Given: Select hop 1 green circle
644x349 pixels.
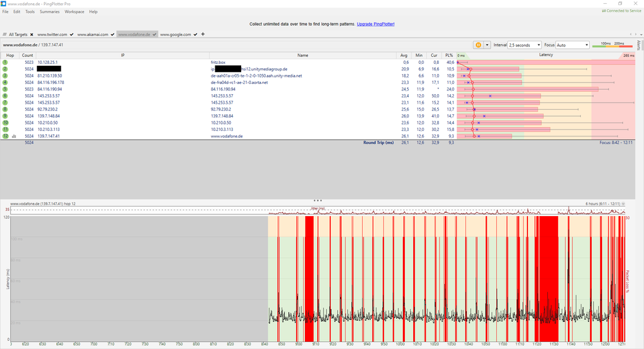Looking at the screenshot, I should tap(5, 62).
